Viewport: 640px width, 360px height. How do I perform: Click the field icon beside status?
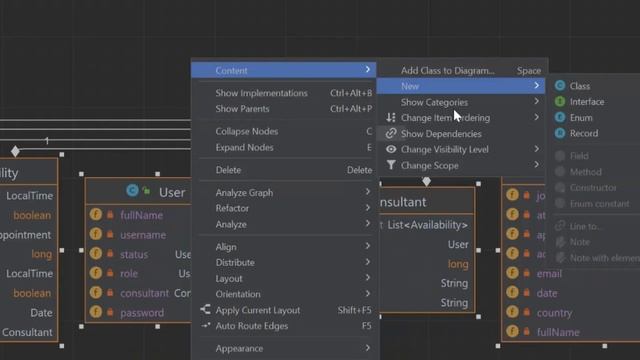(96, 253)
